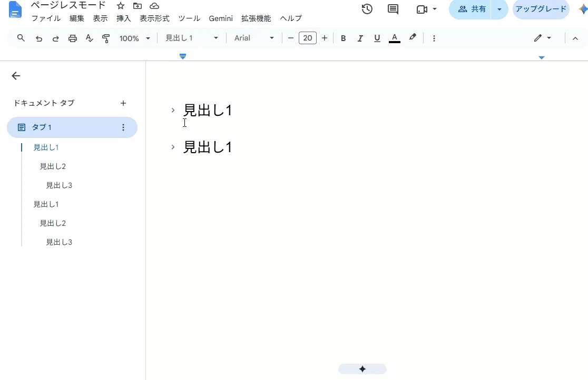Open the 見出し 1 paragraph style dropdown

192,38
